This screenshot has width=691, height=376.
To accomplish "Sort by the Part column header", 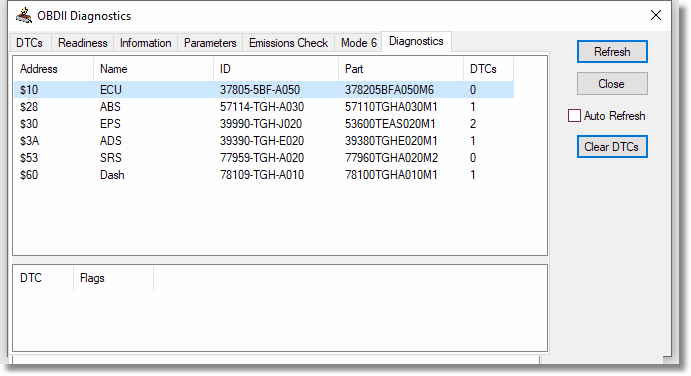I will (401, 69).
